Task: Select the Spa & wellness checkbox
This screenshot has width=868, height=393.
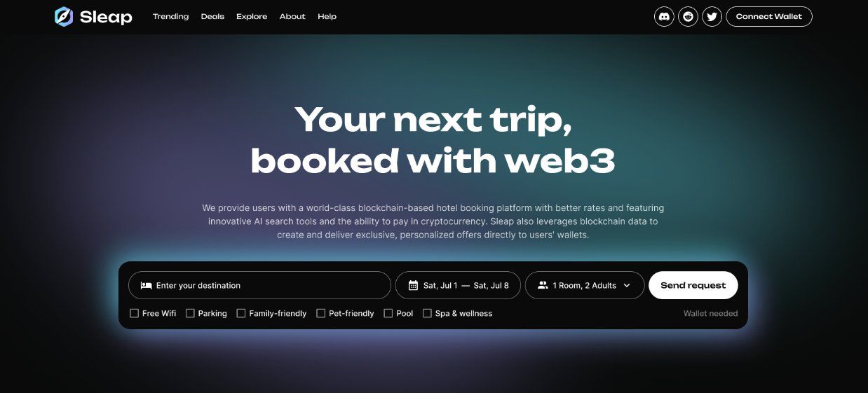Action: (x=427, y=313)
